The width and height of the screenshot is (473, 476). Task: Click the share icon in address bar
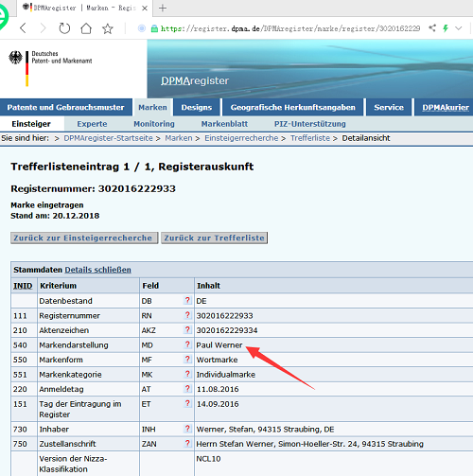point(432,28)
